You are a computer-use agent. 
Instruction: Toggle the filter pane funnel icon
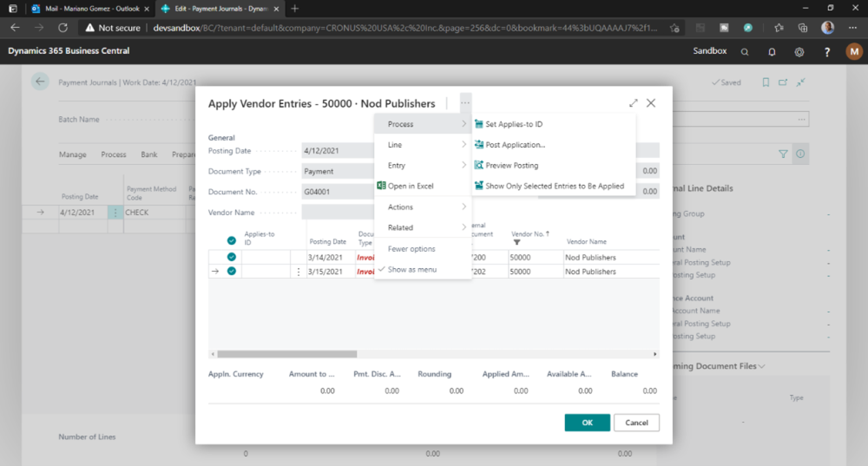tap(783, 154)
